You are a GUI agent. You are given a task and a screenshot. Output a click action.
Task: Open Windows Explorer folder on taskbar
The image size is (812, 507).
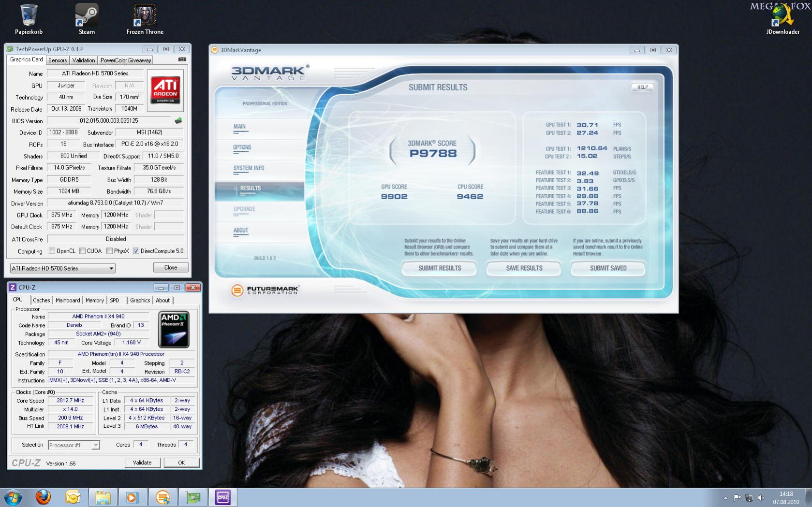tap(103, 497)
